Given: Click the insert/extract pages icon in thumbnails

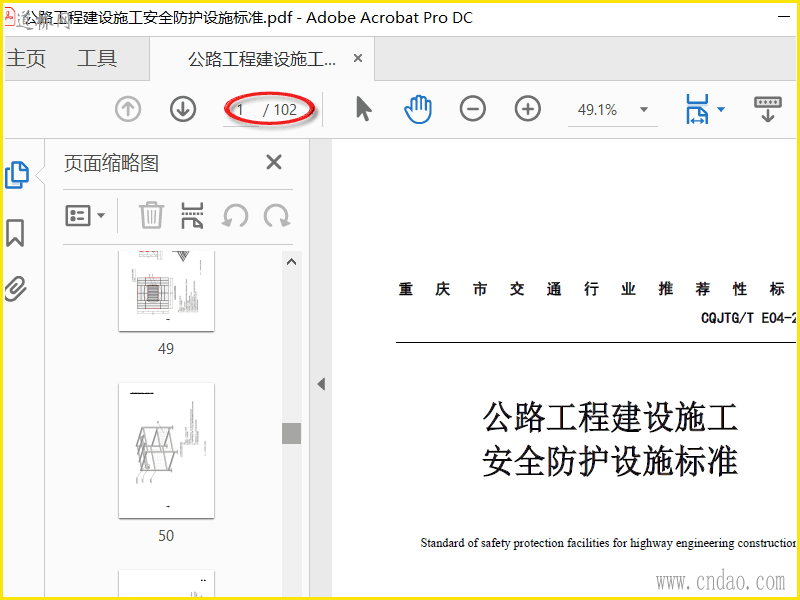Looking at the screenshot, I should point(192,215).
